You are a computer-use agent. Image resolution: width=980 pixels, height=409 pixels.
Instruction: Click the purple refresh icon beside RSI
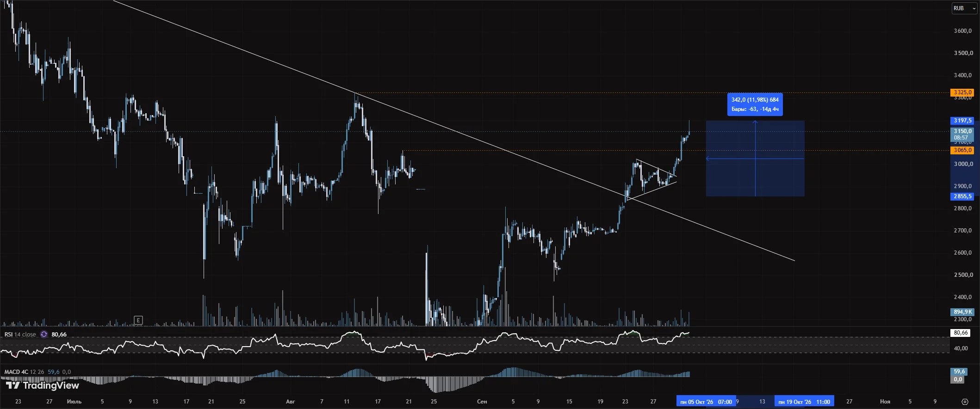point(44,334)
